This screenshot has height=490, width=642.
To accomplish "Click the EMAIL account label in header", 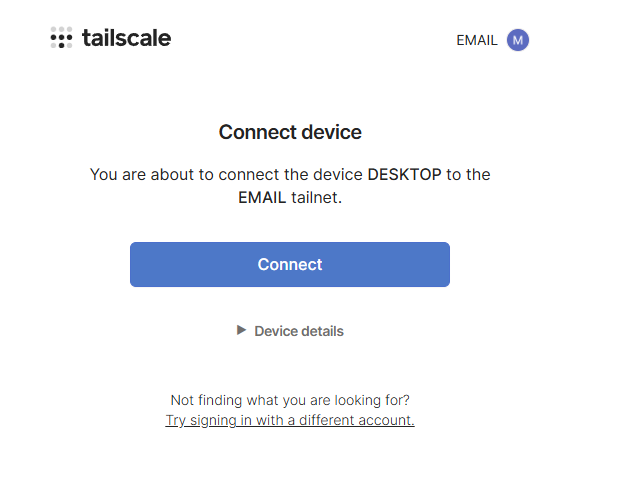I will coord(477,41).
